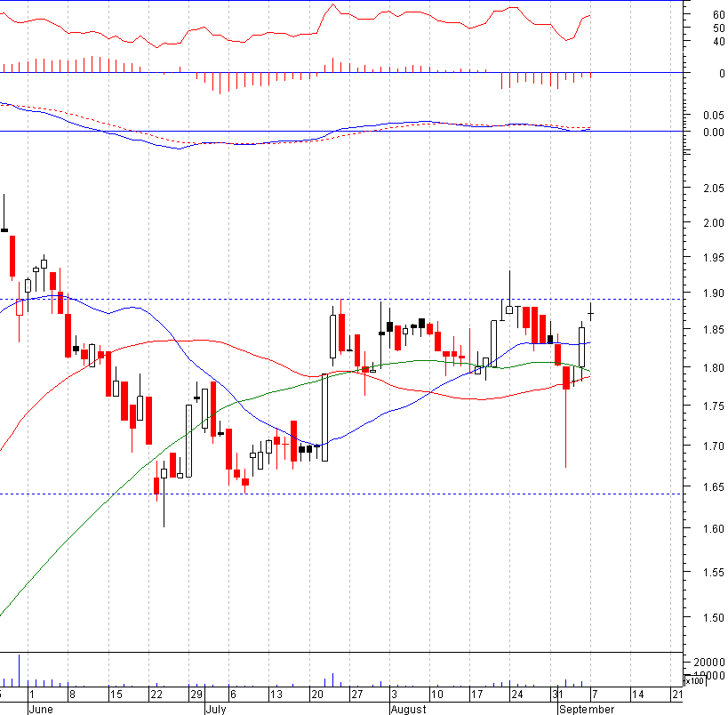Select the 1.60 price axis label
Image resolution: width=728 pixels, height=715 pixels.
(714, 529)
